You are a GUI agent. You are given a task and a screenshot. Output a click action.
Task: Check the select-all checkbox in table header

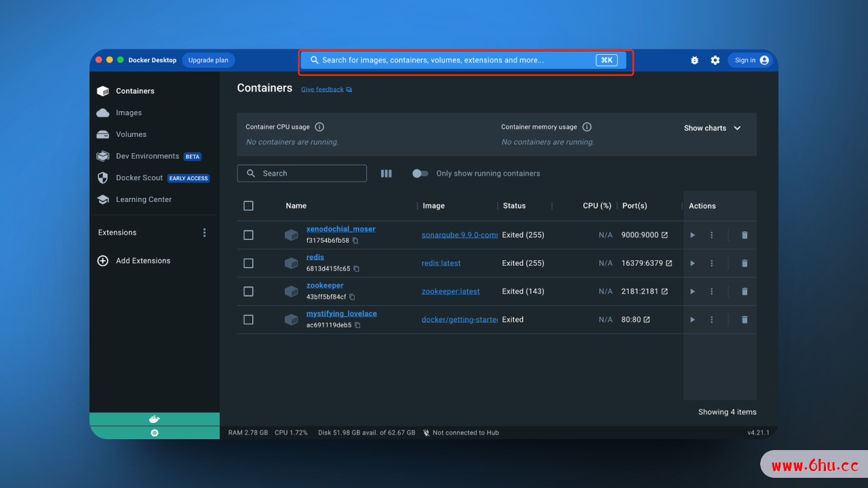pos(248,206)
